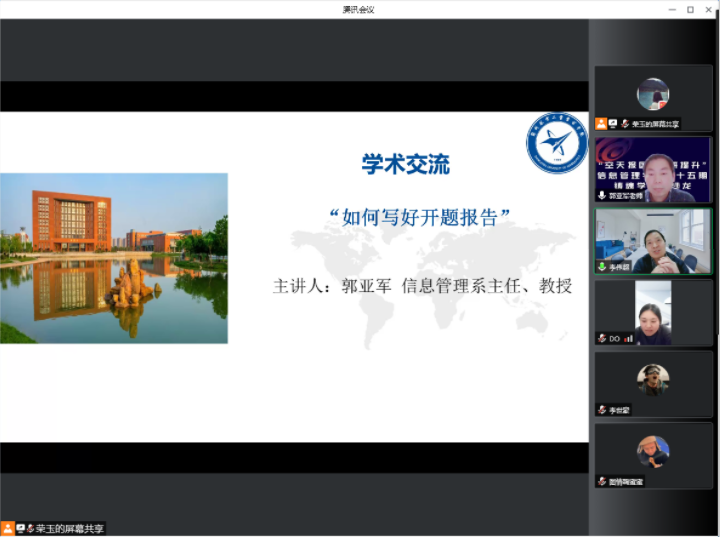Maximize the 腾讯会议 window
The height and width of the screenshot is (537, 720).
(690, 9)
